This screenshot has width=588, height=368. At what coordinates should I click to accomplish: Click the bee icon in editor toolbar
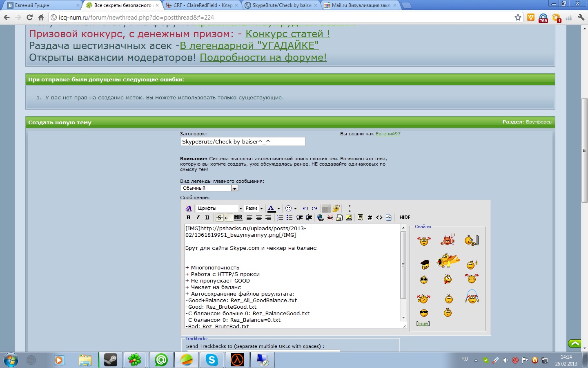(x=336, y=209)
